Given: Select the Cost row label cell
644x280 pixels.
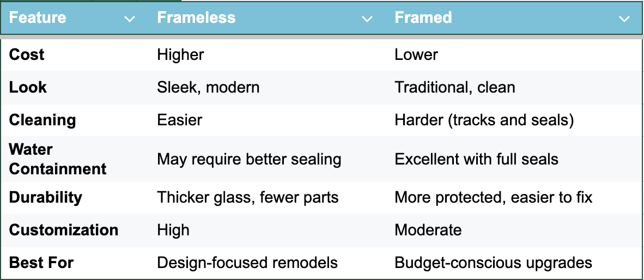Looking at the screenshot, I should tap(27, 54).
